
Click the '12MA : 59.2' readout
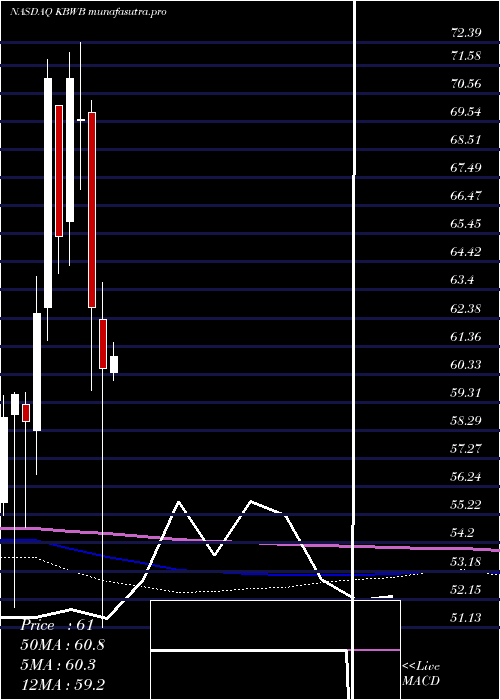tap(62, 684)
